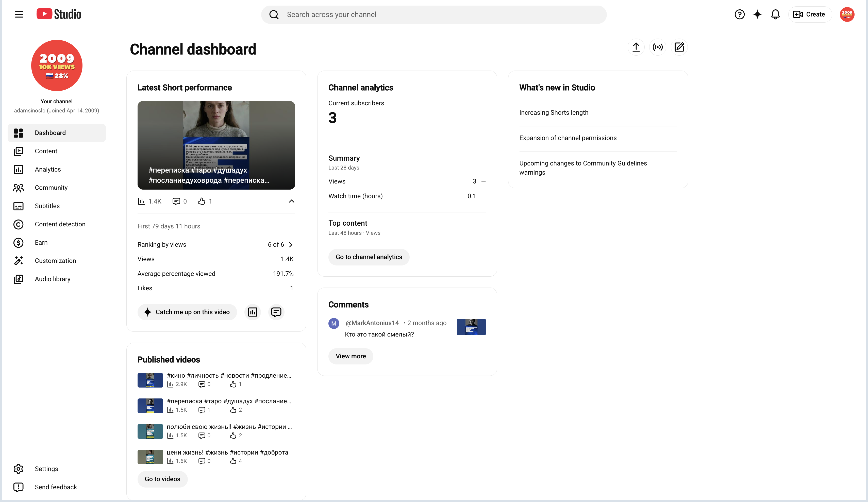The height and width of the screenshot is (502, 868).
Task: Click the Community people icon in sidebar
Action: tap(18, 188)
